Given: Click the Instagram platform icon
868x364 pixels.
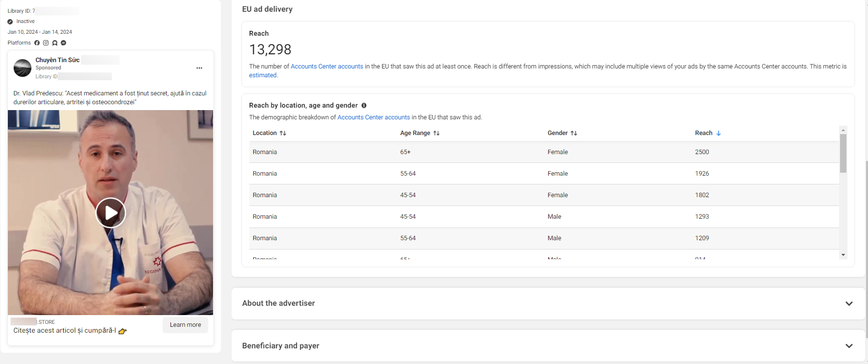Looking at the screenshot, I should 46,43.
